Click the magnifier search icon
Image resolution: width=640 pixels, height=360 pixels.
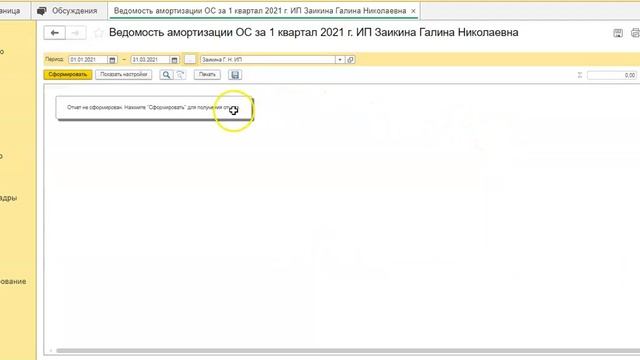click(x=166, y=75)
